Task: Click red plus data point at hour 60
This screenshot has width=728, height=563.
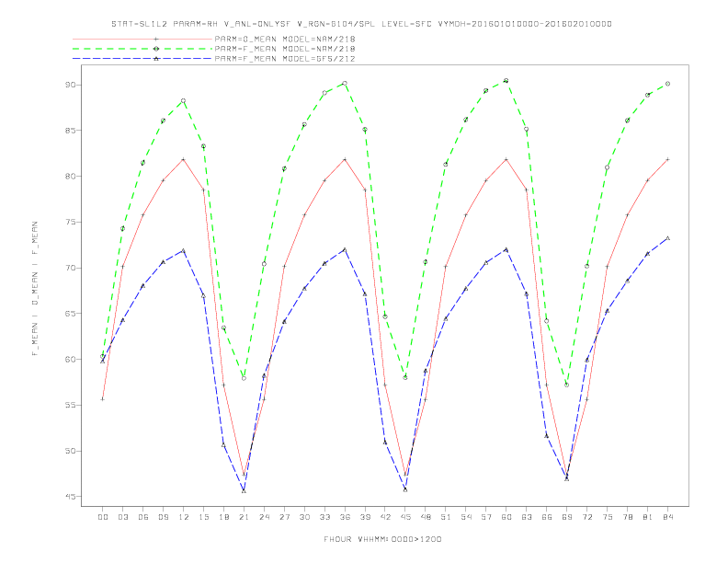Action: coord(506,159)
